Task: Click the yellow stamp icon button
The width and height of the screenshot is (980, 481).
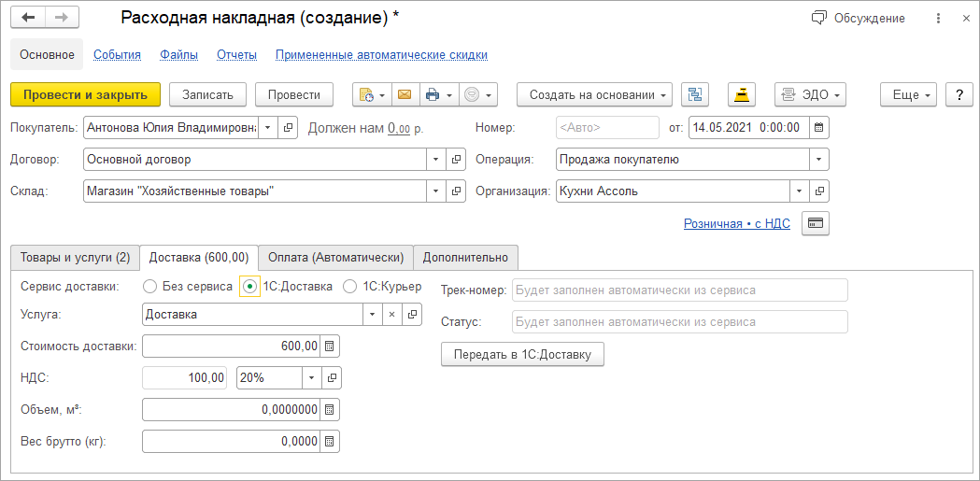Action: coord(742,94)
